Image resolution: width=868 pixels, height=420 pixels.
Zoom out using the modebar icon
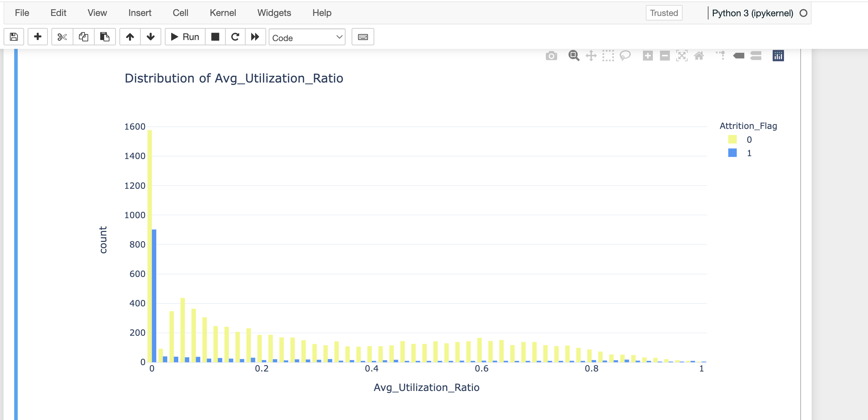665,56
